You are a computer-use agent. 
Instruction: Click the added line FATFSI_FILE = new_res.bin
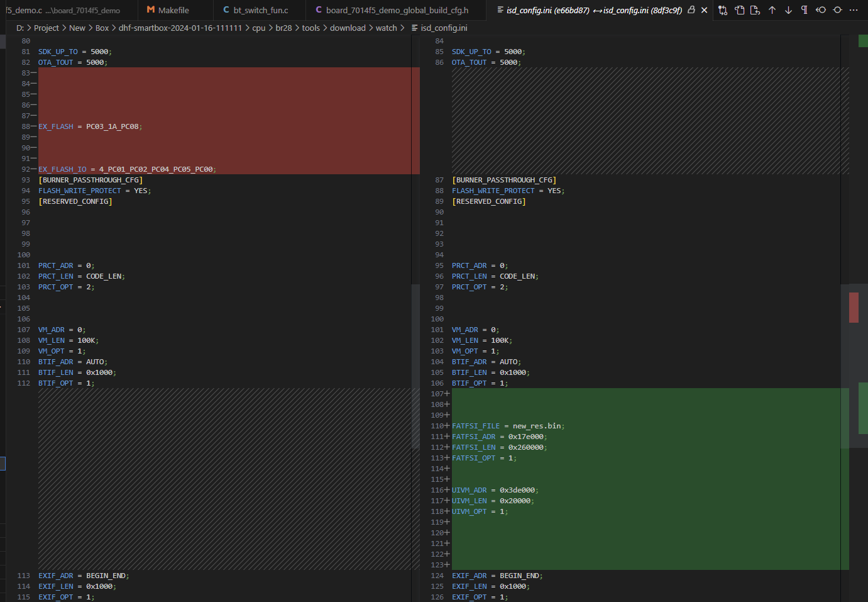508,426
